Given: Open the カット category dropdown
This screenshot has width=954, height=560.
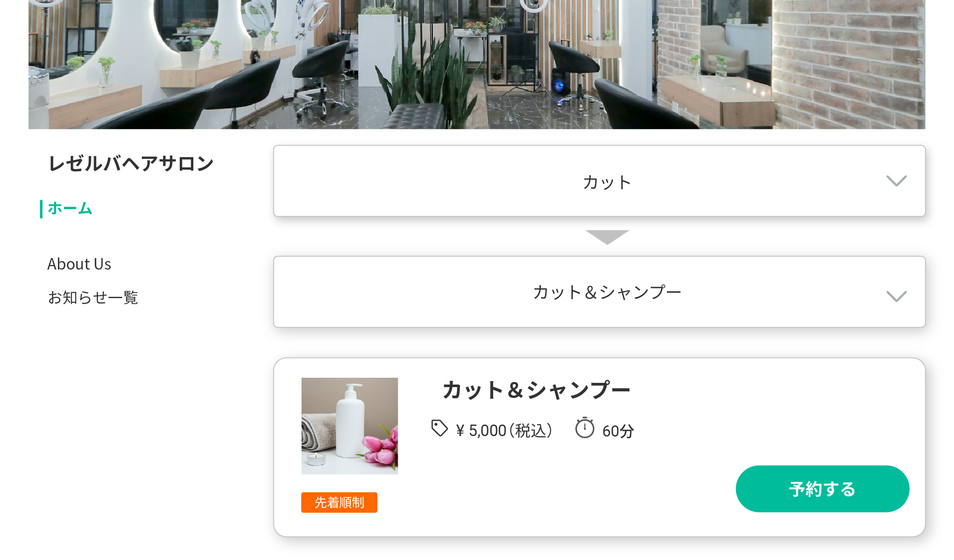Looking at the screenshot, I should pos(599,181).
